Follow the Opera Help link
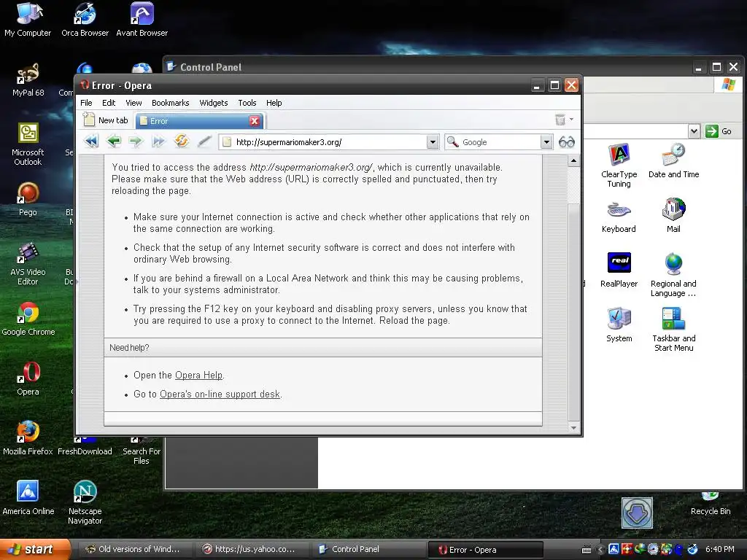The image size is (747, 560). (198, 376)
